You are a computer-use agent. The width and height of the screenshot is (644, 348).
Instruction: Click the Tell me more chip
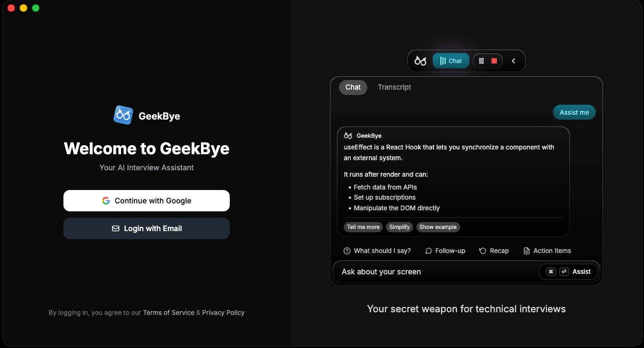point(363,227)
